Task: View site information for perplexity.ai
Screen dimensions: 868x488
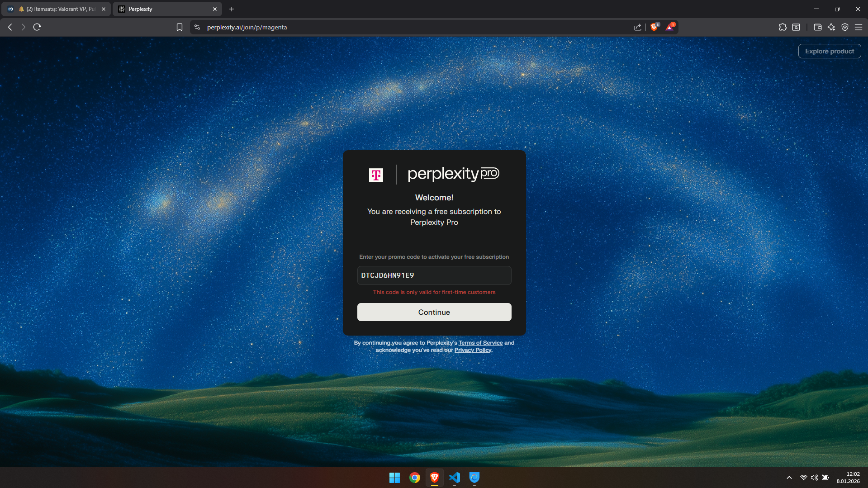Action: 197,27
